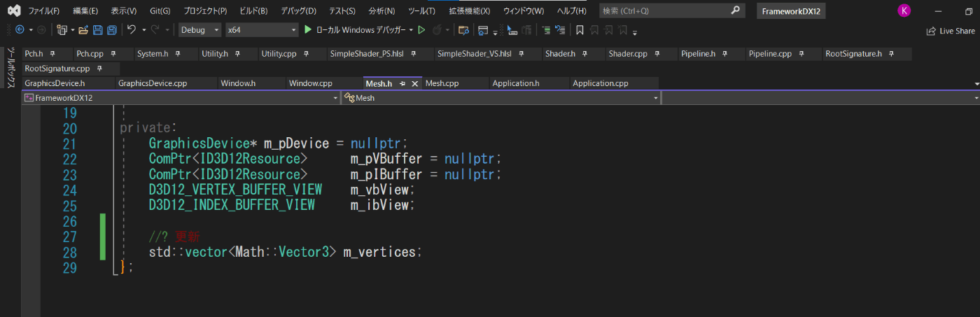Open the 拡張機能(X) menu
The image size is (980, 317).
469,11
